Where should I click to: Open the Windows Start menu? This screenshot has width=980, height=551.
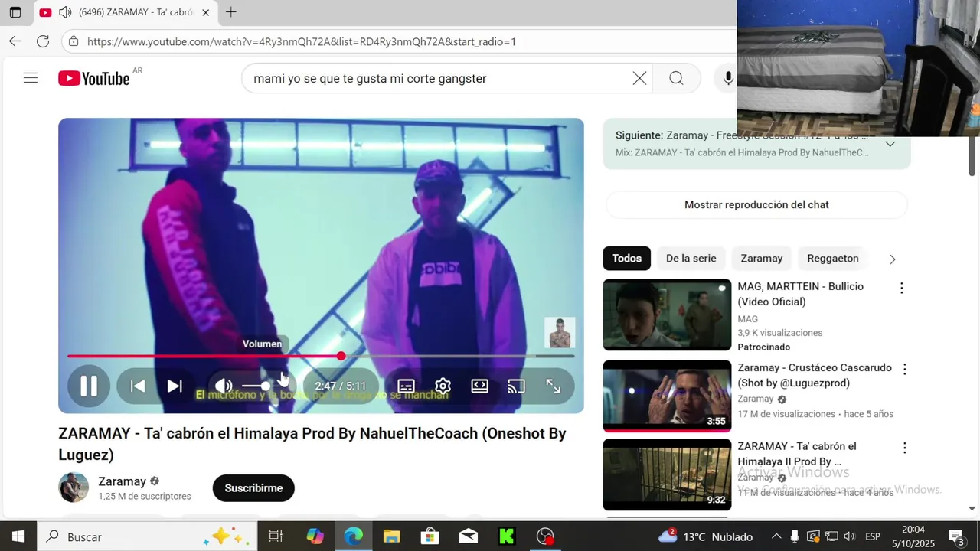click(x=18, y=536)
